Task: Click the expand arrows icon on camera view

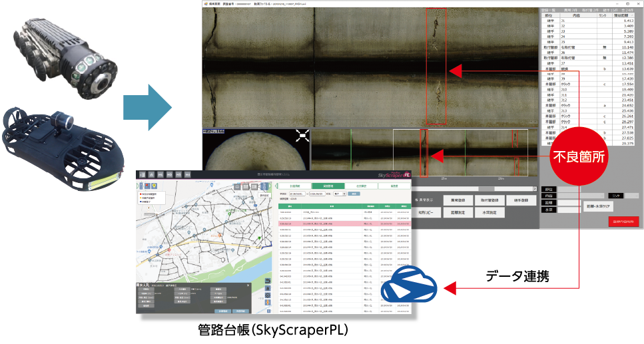Action: [302, 136]
